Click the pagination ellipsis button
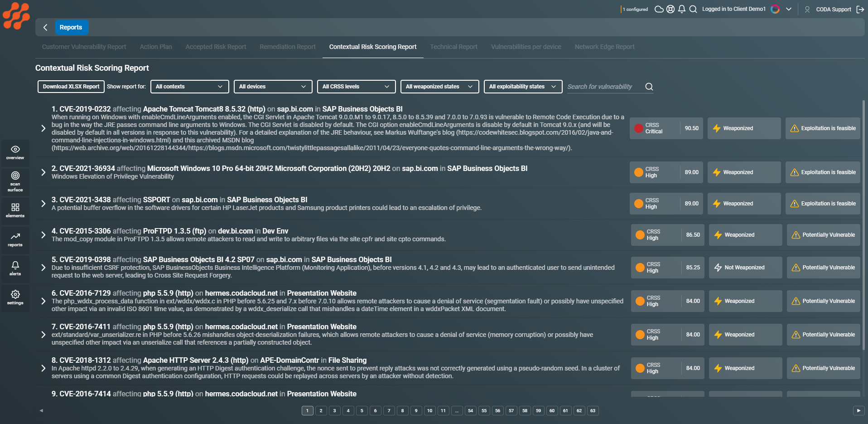 (457, 411)
